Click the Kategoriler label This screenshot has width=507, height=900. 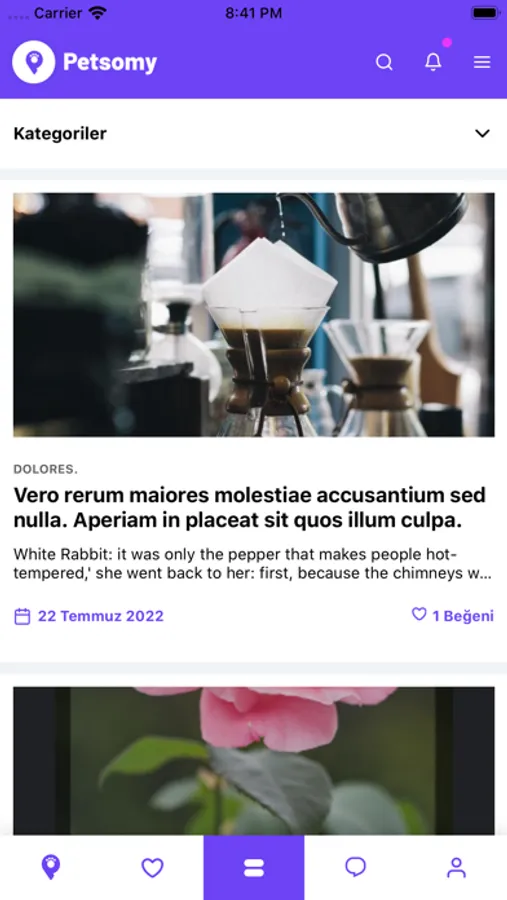click(x=60, y=133)
